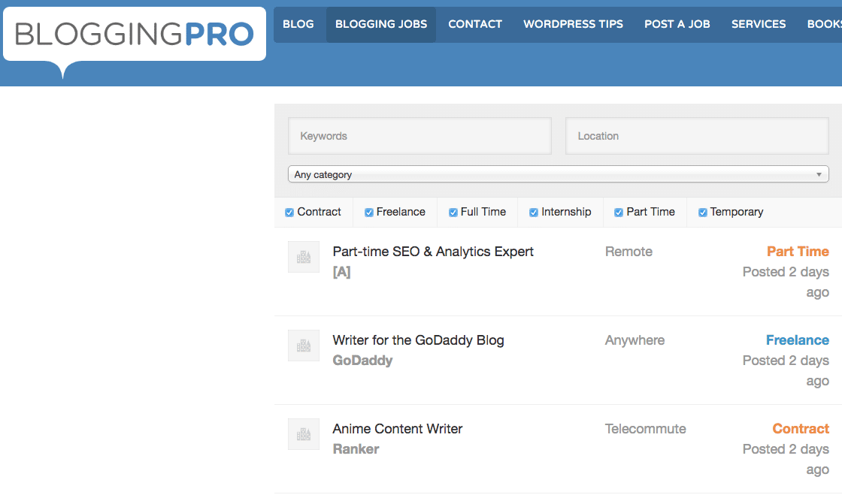Uncheck the Internship checkbox

click(x=534, y=213)
